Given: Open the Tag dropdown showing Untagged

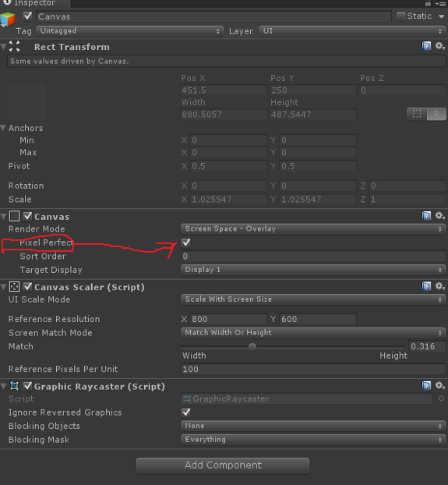Looking at the screenshot, I should [x=130, y=31].
